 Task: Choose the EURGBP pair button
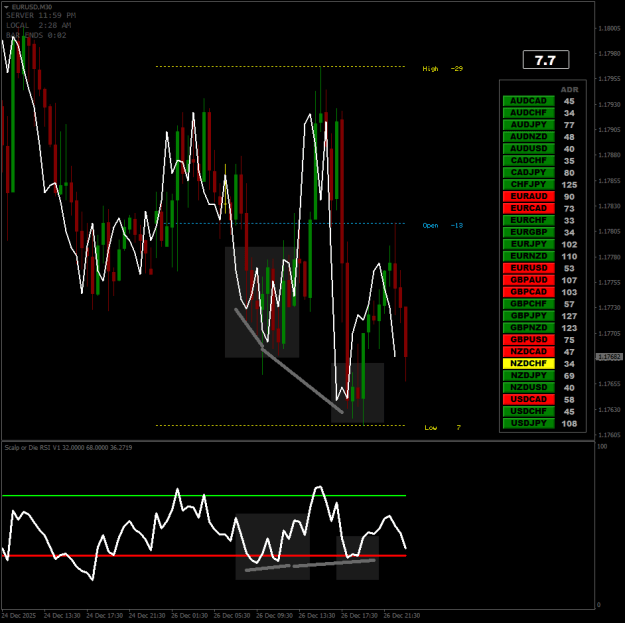tap(529, 232)
